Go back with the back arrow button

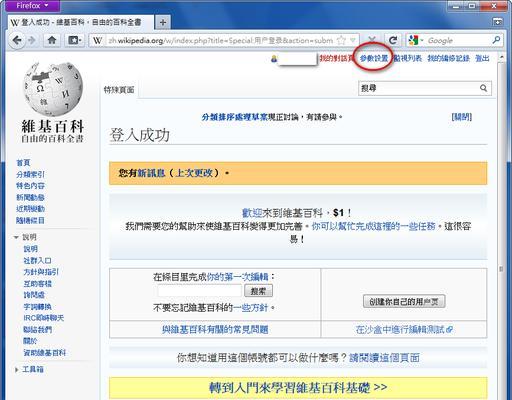(17, 40)
